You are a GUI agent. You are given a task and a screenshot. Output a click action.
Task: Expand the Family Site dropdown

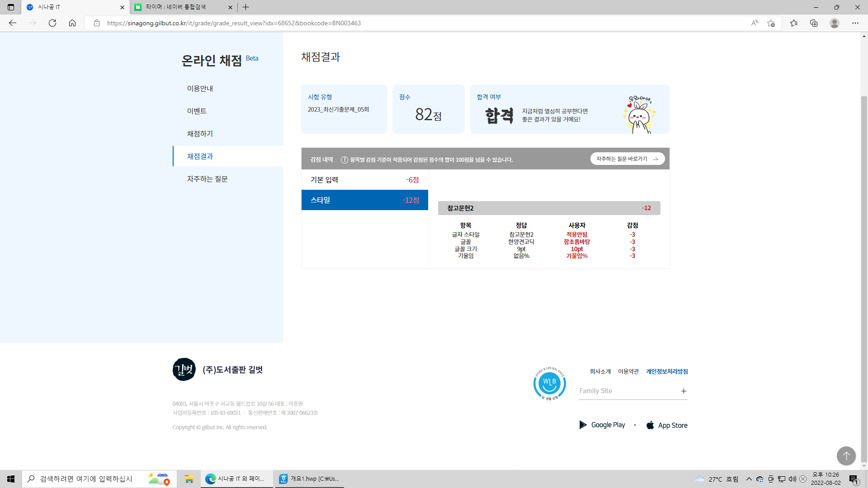(x=684, y=391)
